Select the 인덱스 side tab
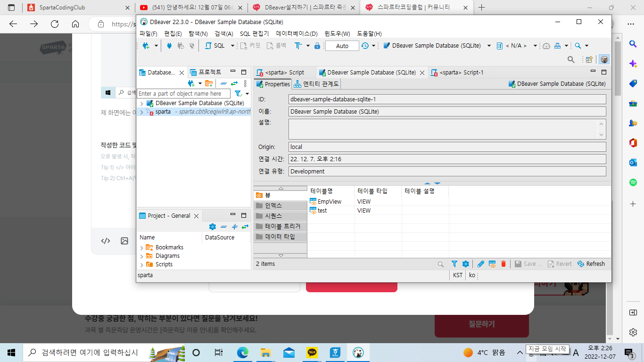Image resolution: width=644 pixels, height=362 pixels. 281,206
